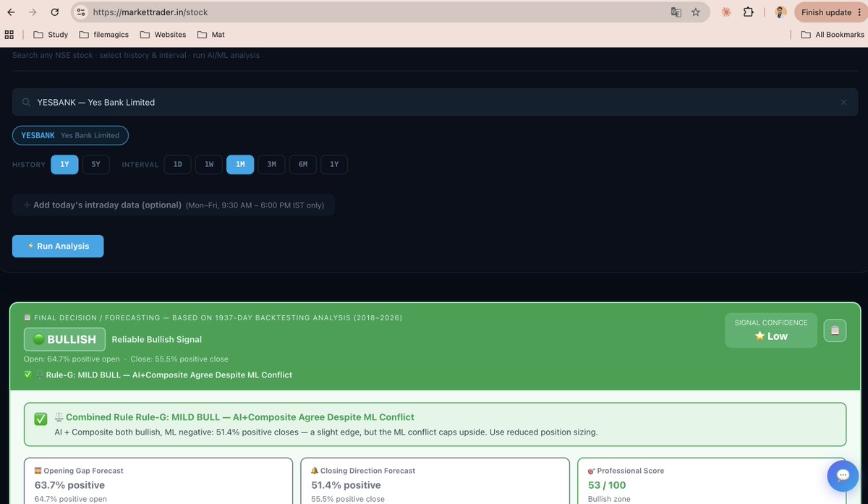Screen dimensions: 868x504
Task: Open the chat support bubble
Action: 843,476
